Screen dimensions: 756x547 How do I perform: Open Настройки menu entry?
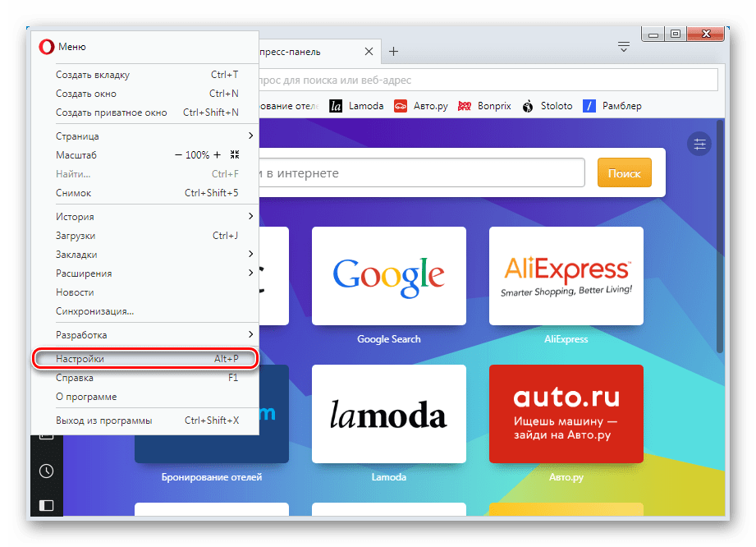[x=145, y=359]
